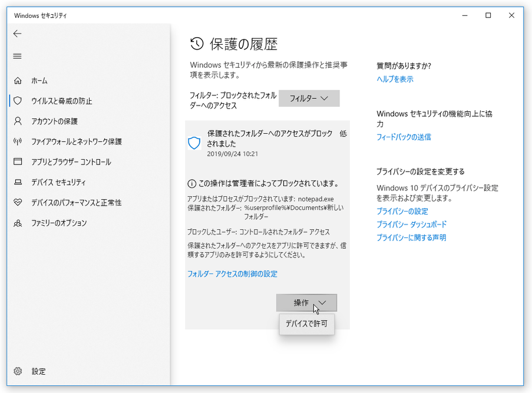Screen dimensions: 532x393
Task: Open 設定 at the bottom of the sidebar
Action: [38, 371]
